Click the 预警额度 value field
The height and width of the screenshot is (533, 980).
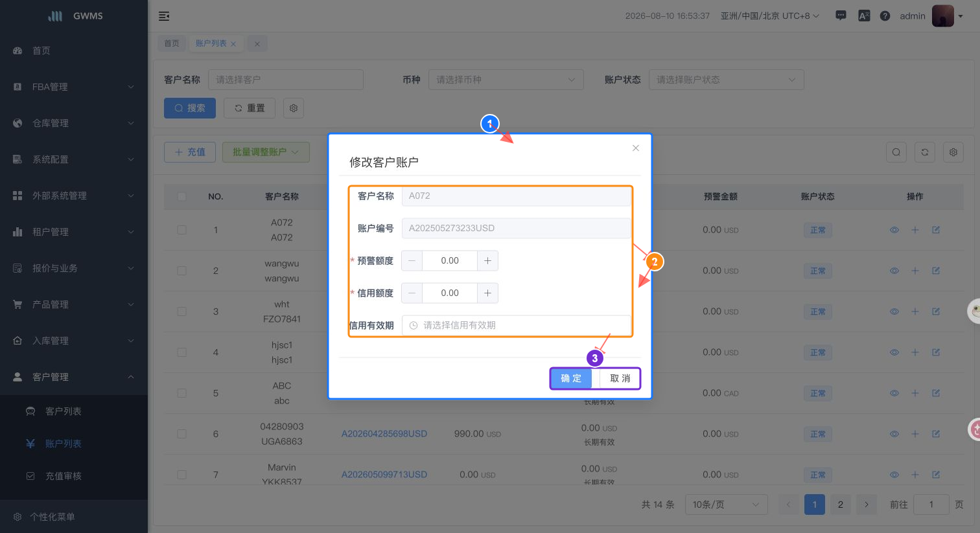tap(450, 260)
